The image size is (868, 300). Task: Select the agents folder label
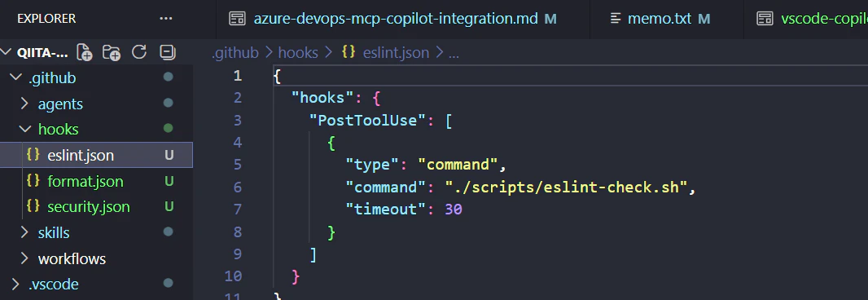point(60,104)
